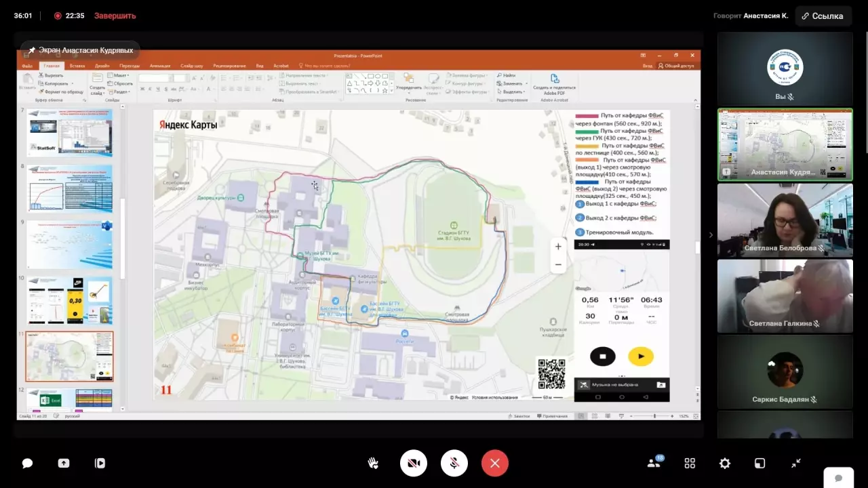Click the Ссылка link button
Screen dimensions: 868x488
(x=823, y=16)
